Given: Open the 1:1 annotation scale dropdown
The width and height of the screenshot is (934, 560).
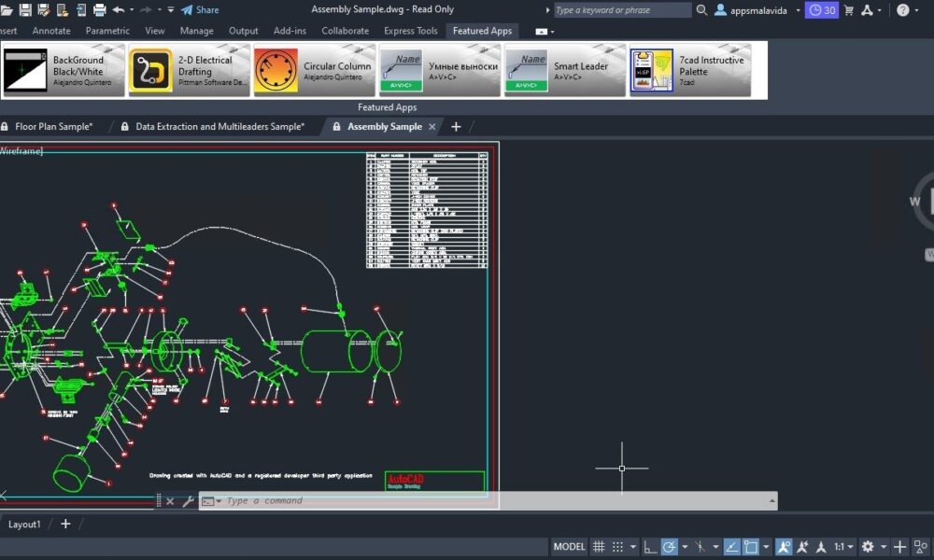Looking at the screenshot, I should 843,546.
